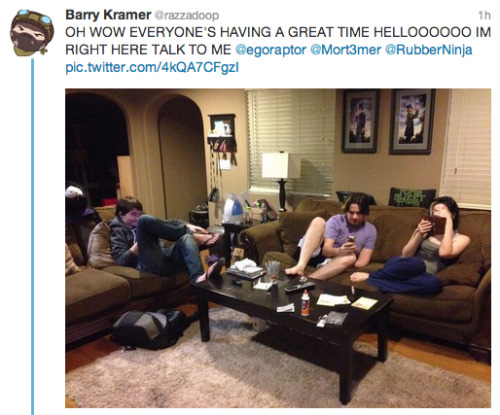Click the Barry Kramer display name
Screen dimensions: 500x415
pos(108,15)
